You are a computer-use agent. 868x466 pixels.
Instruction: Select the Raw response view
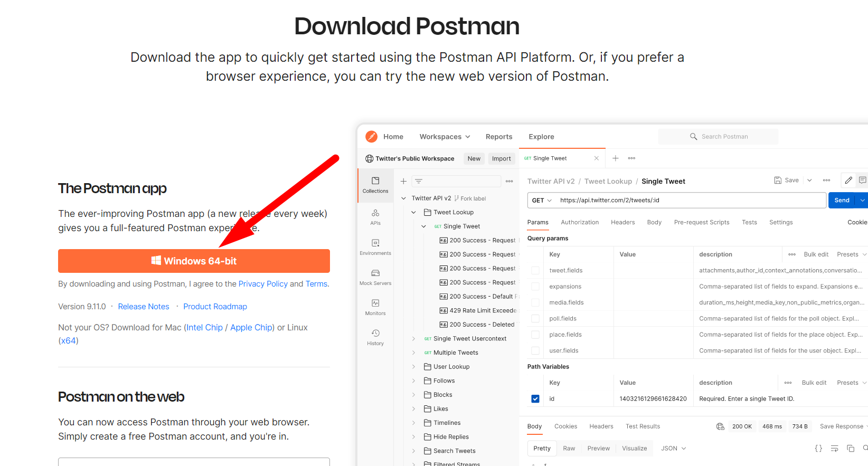569,449
